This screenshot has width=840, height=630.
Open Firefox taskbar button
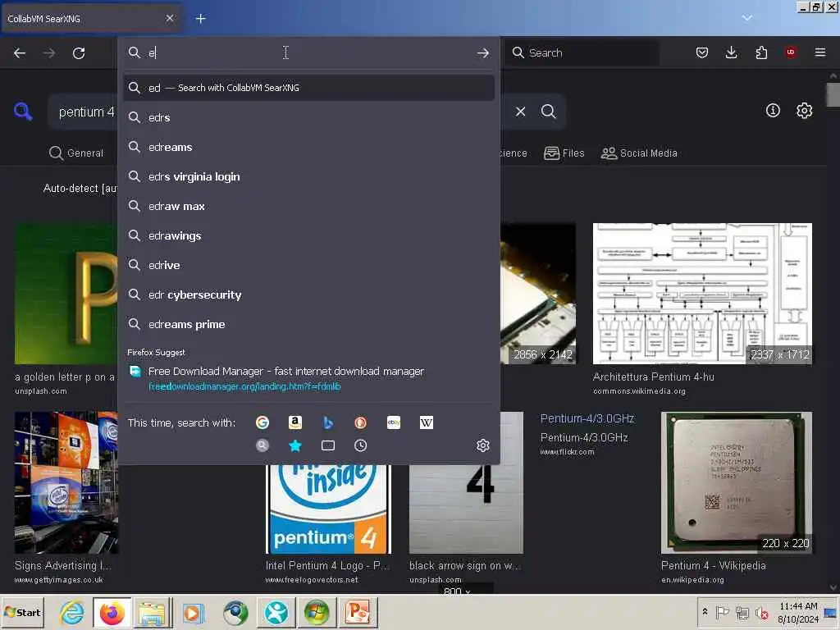coord(112,612)
